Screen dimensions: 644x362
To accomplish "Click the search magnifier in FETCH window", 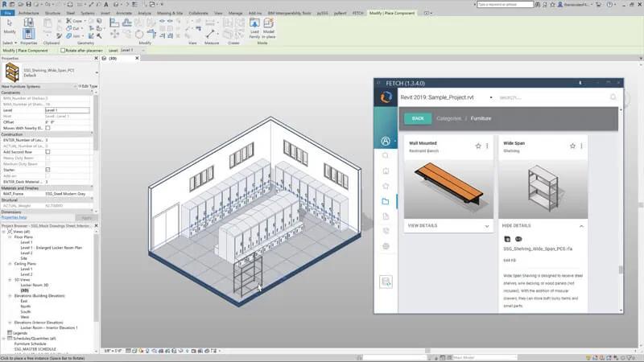I will 613,97.
